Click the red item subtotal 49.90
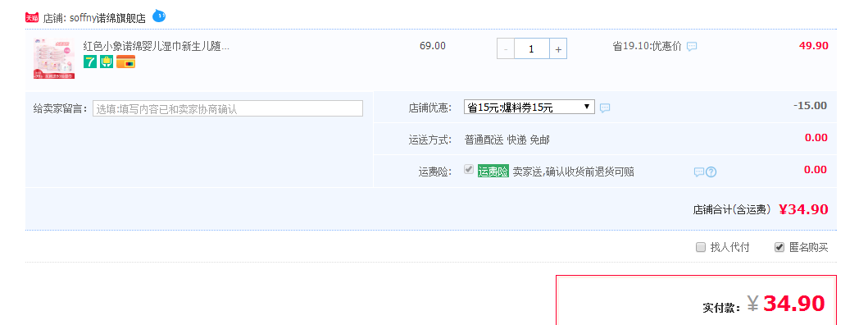This screenshot has width=868, height=325. pyautogui.click(x=814, y=46)
